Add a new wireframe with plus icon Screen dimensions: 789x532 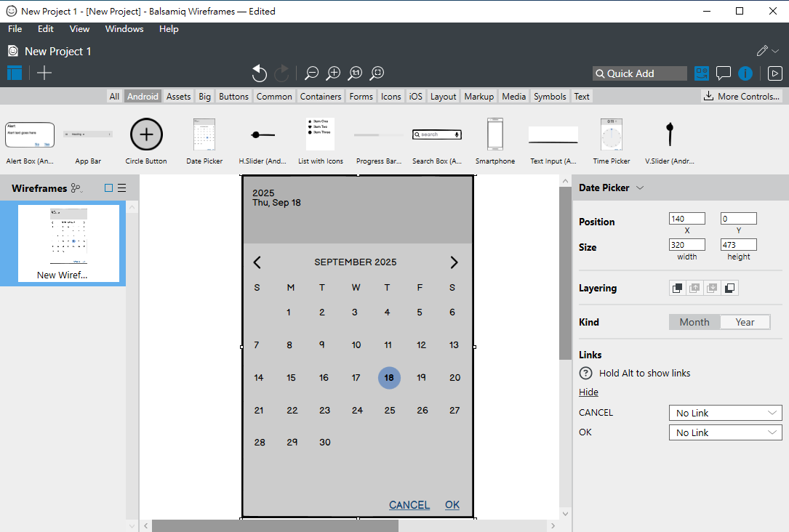pos(44,73)
